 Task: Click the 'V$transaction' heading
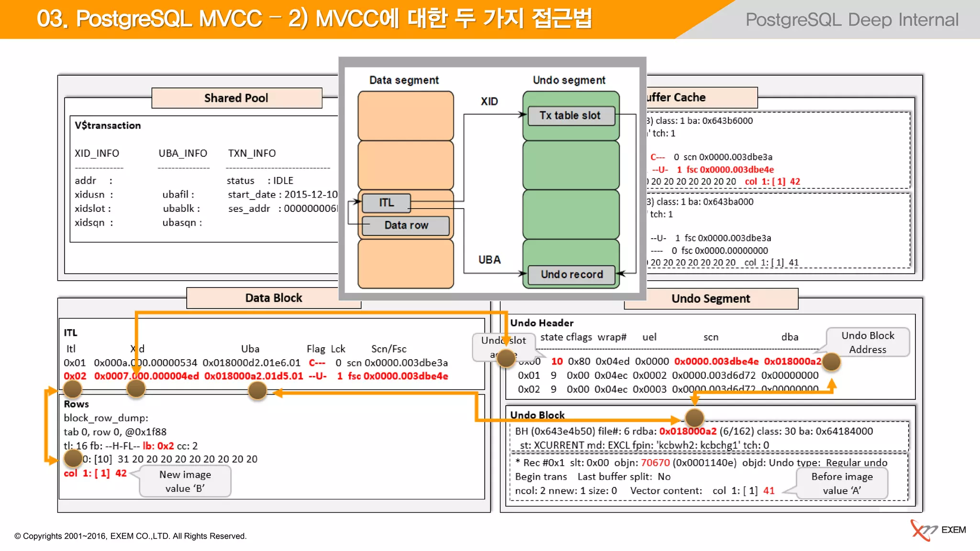point(108,125)
